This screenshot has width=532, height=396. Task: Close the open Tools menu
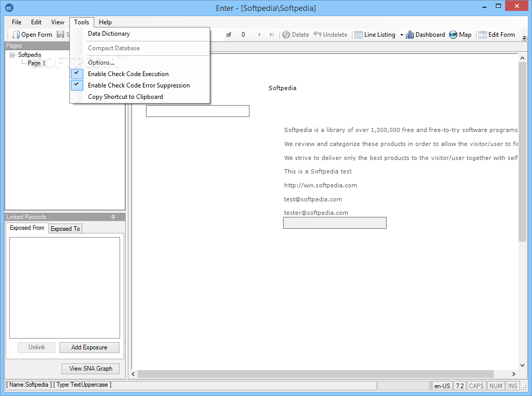(81, 22)
